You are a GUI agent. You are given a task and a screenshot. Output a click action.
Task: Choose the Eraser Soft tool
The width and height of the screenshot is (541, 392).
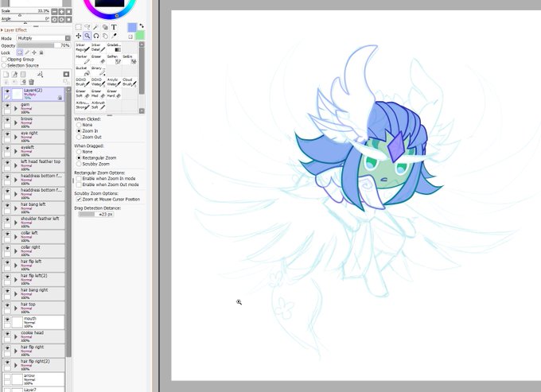tap(83, 94)
